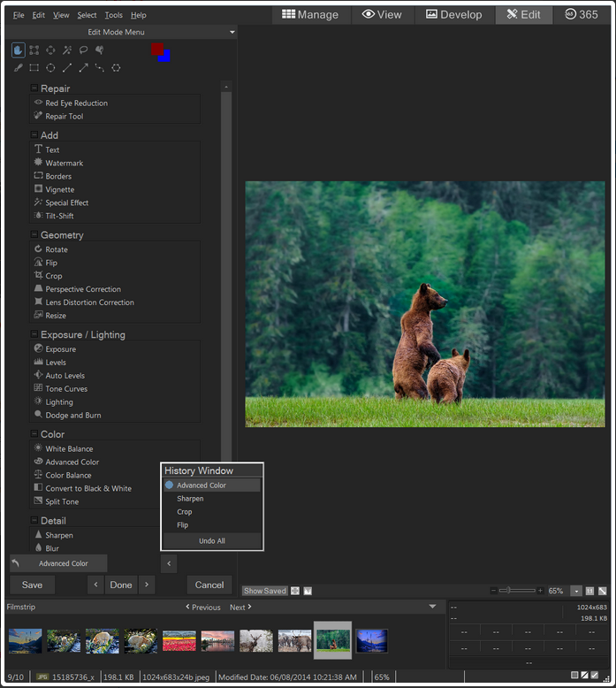
Task: Select the Magic Wand selection tool
Action: tap(67, 50)
